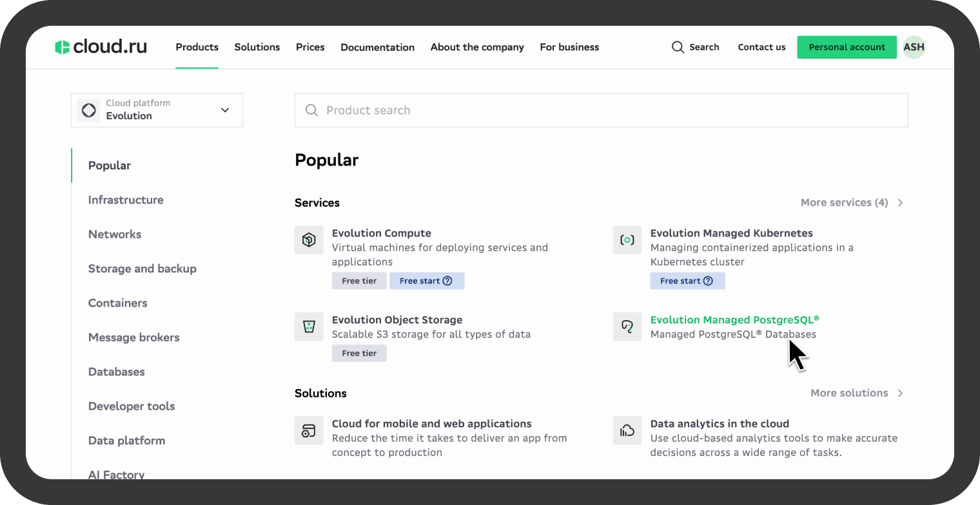Viewport: 980px width, 505px height.
Task: Click 'Managed PostgreSQL® Databases' description text
Action: [x=733, y=334]
